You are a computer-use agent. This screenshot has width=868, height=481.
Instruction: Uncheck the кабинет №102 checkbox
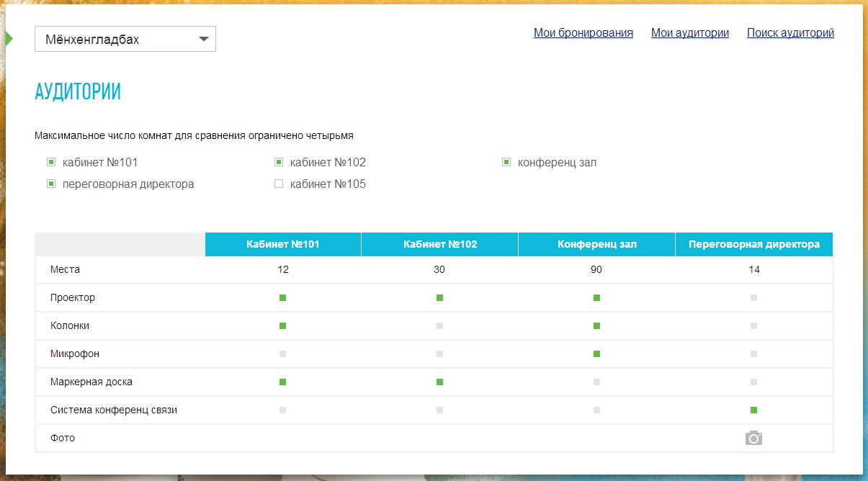tap(279, 163)
